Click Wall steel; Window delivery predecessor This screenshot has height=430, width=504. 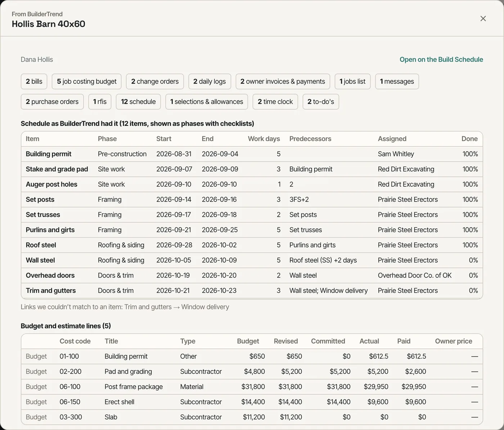click(329, 290)
